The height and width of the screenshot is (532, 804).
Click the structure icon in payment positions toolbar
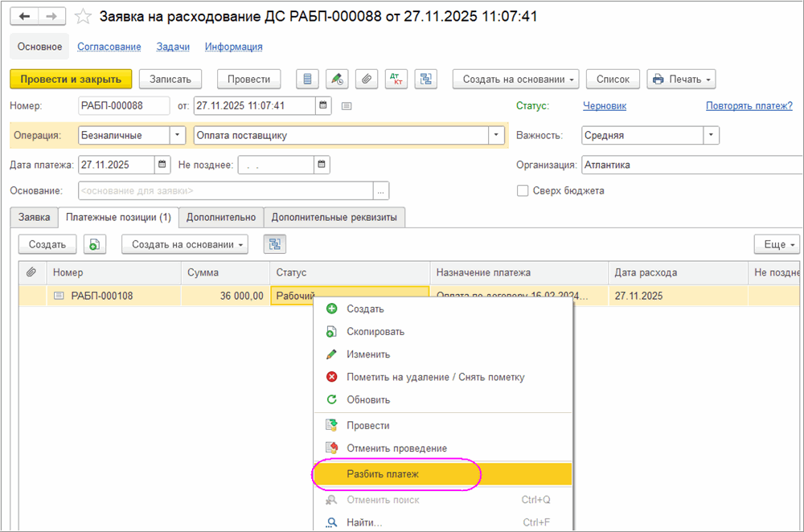[274, 244]
